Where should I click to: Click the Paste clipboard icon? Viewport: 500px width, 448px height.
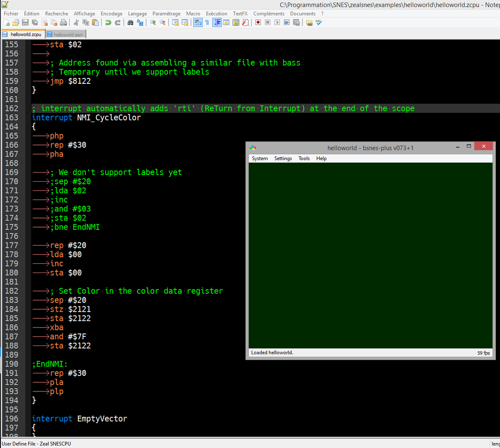[x=95, y=23]
